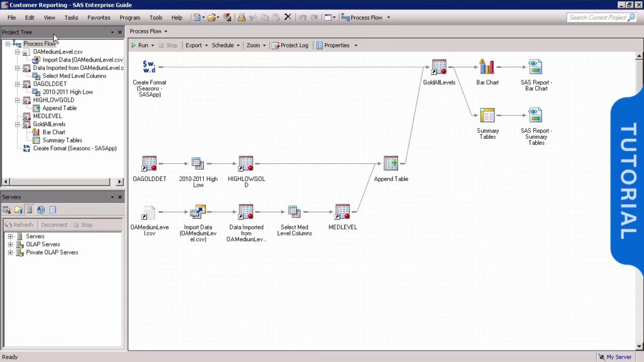Collapse the Process Flow tree node

8,44
